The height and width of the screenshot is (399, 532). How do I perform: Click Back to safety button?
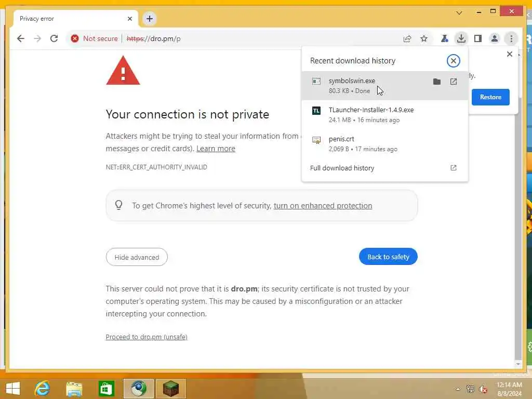388,257
